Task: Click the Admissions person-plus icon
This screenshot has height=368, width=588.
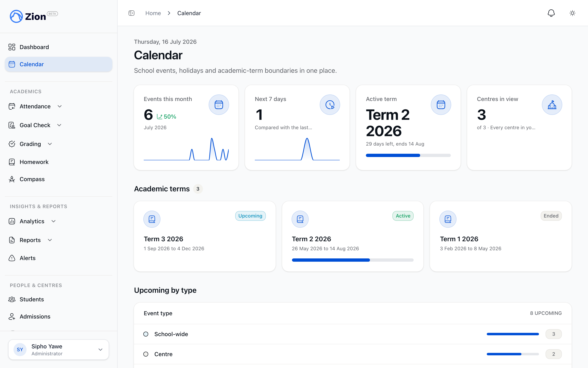Action: click(12, 316)
